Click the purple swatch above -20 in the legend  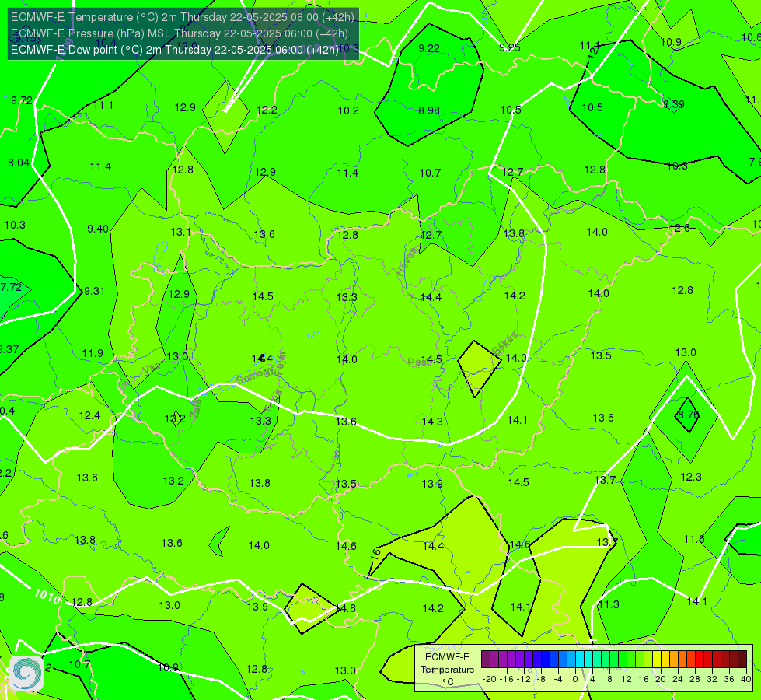click(486, 660)
